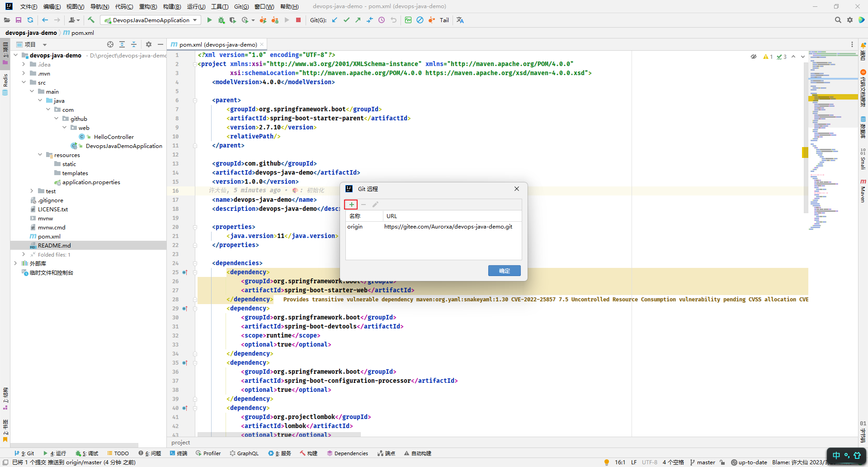868x467 pixels.
Task: Expand 外部库 node
Action: click(x=15, y=263)
